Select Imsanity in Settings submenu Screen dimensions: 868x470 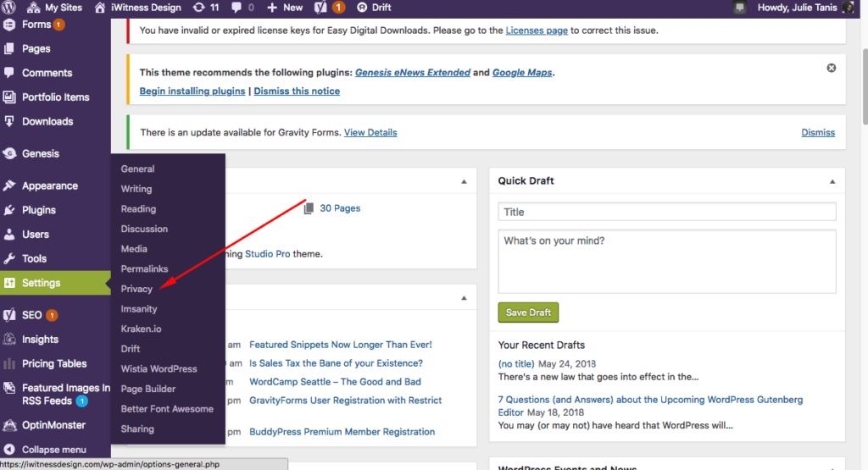click(139, 308)
